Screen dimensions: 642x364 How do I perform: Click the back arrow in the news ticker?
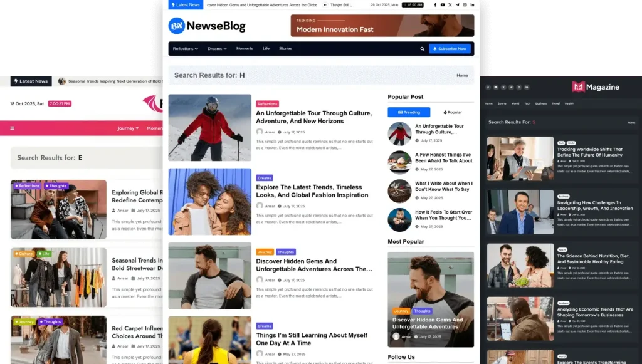(325, 5)
